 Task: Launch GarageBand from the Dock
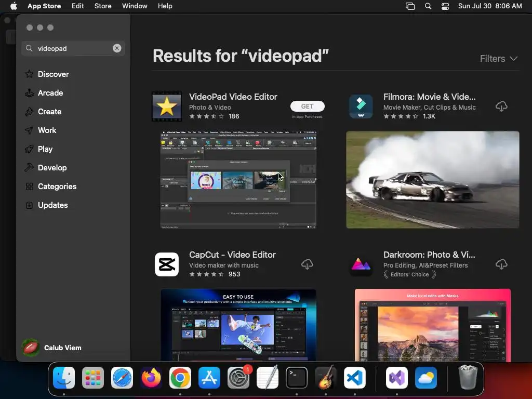pyautogui.click(x=326, y=378)
